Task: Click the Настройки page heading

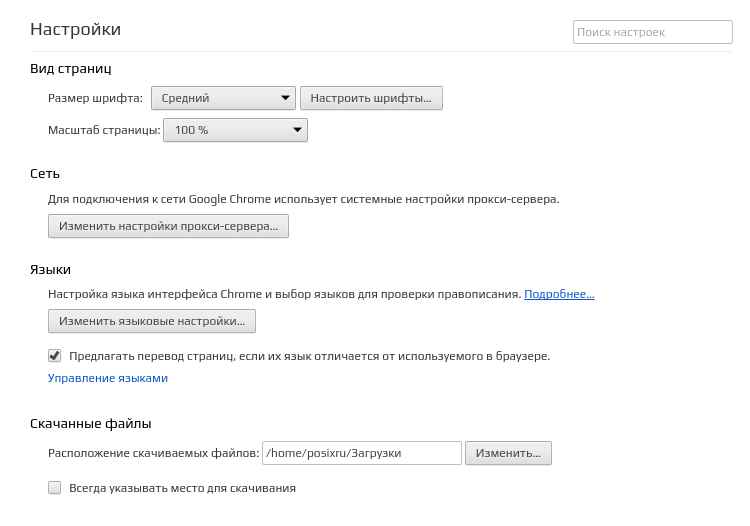Action: click(x=76, y=29)
